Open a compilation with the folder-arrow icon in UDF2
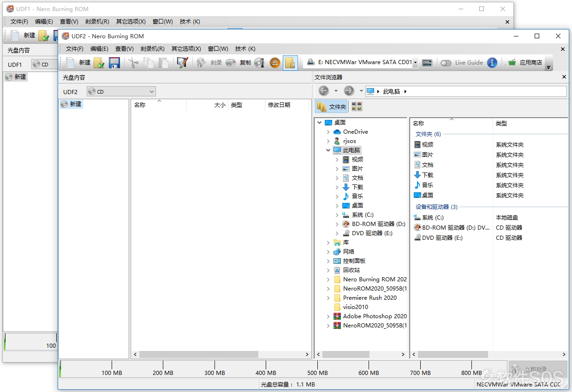This screenshot has width=572, height=392. (99, 63)
